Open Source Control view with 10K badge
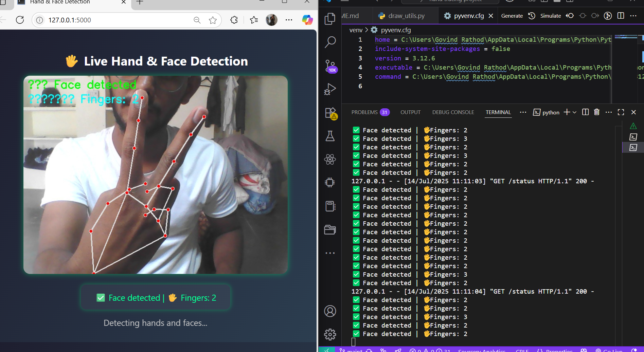 (330, 66)
